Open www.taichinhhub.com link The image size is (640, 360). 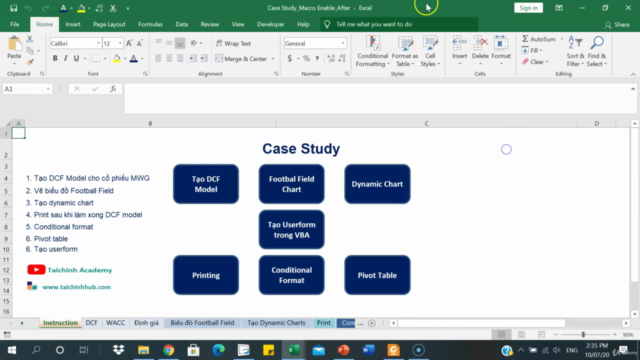pos(76,287)
